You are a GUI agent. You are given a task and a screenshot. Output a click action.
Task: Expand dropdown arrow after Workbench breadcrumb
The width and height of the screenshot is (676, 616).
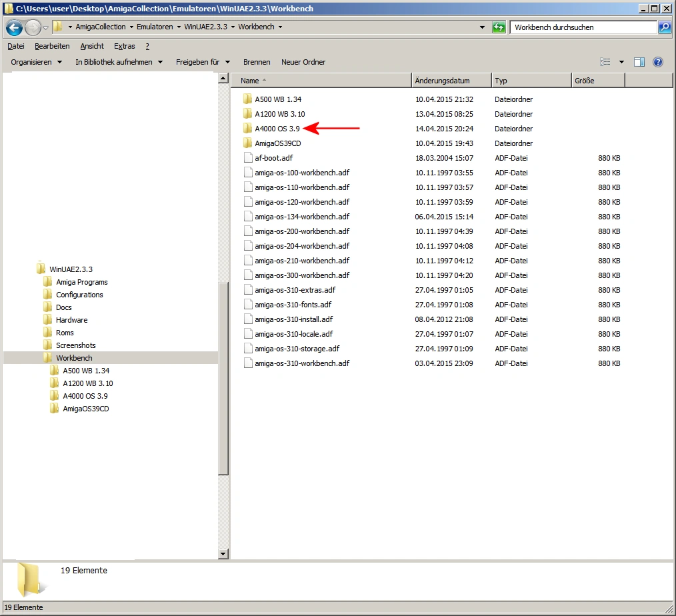(280, 27)
